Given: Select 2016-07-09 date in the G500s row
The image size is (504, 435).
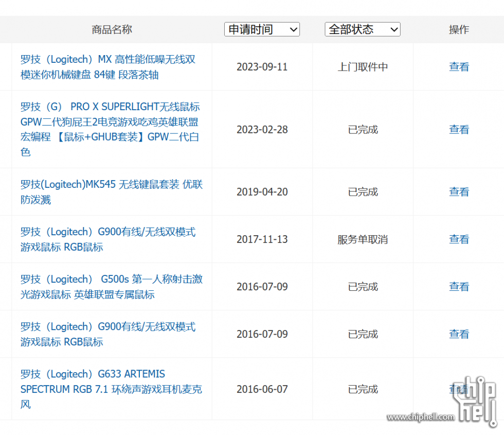Looking at the screenshot, I should click(262, 287).
